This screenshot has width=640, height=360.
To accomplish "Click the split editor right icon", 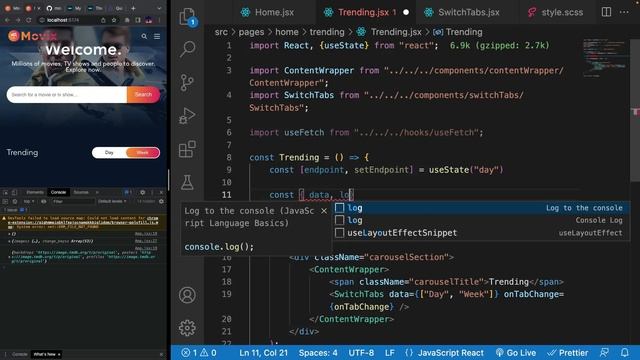I will (x=607, y=12).
